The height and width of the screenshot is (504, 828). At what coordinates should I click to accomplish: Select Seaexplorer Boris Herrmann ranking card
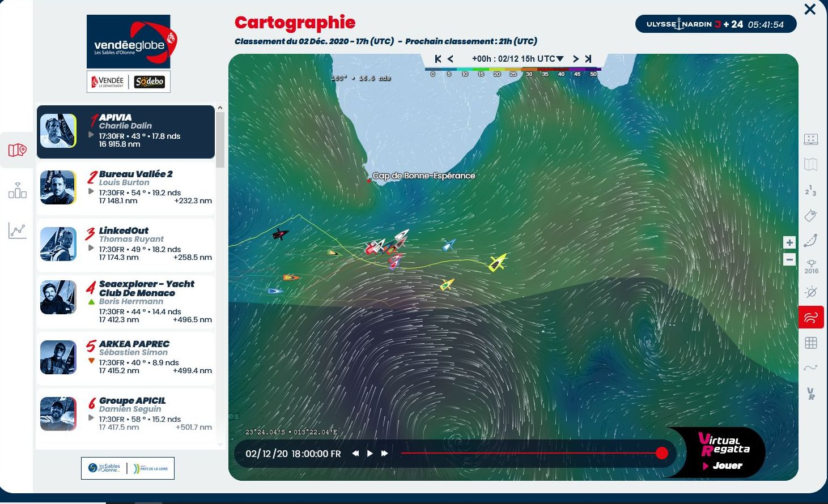click(x=126, y=301)
